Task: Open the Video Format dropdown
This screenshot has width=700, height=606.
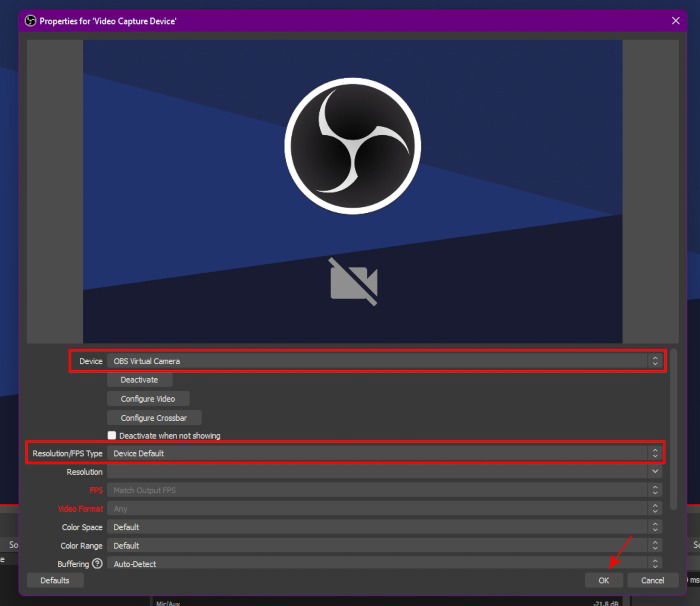Action: [x=384, y=509]
